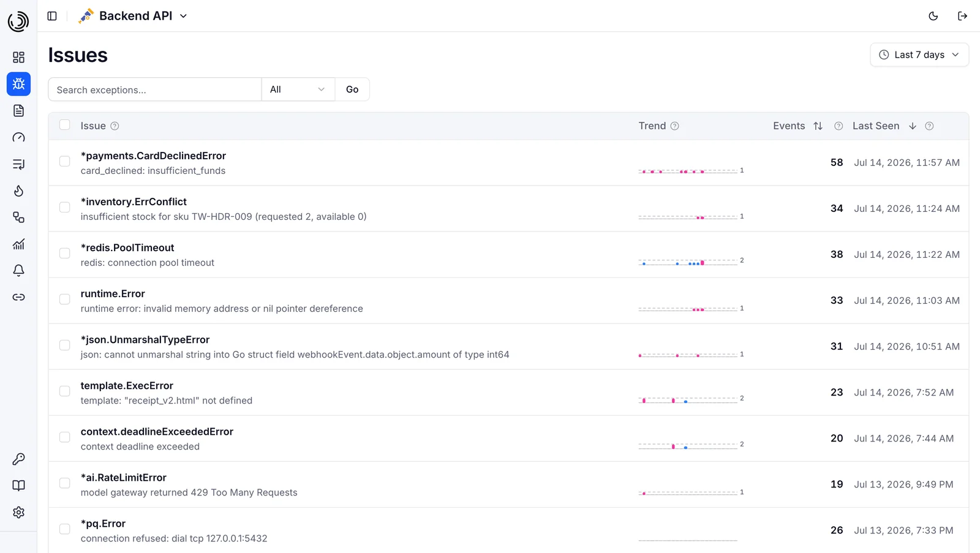Viewport: 980px width, 553px height.
Task: Click 'Jul 13, 2026, 9:49 PM' timestamp
Action: (x=904, y=484)
